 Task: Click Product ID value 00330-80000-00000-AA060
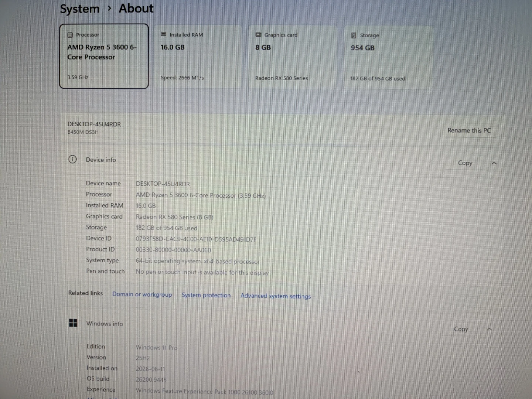tap(174, 250)
